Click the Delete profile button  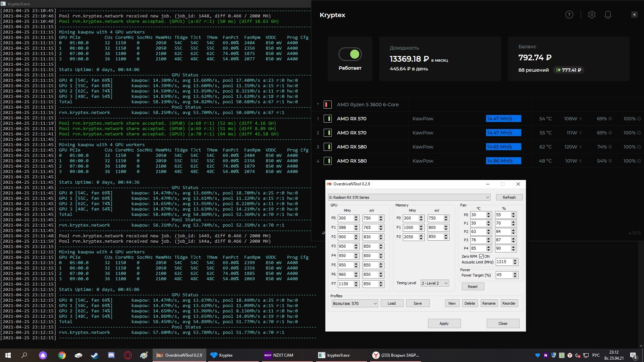(x=470, y=303)
